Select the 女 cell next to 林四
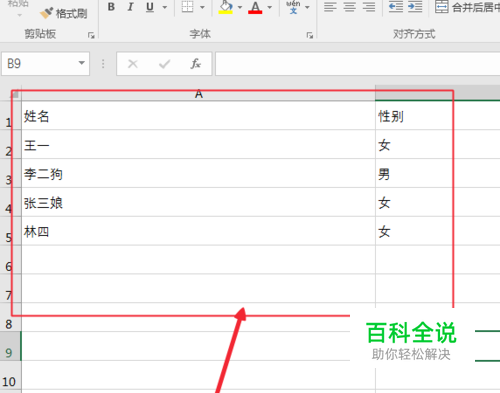The width and height of the screenshot is (500, 393). [438, 231]
